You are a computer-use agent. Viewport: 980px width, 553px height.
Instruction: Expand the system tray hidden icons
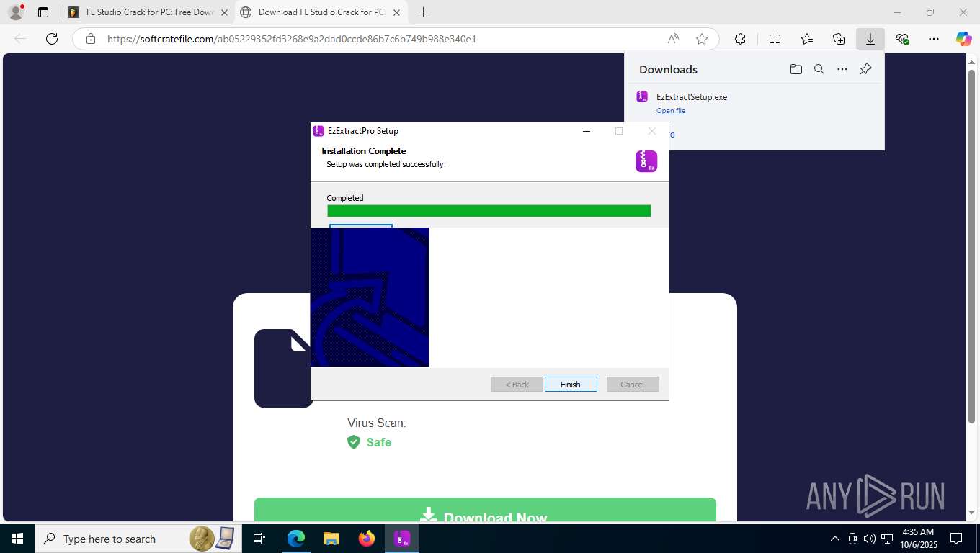click(x=835, y=539)
